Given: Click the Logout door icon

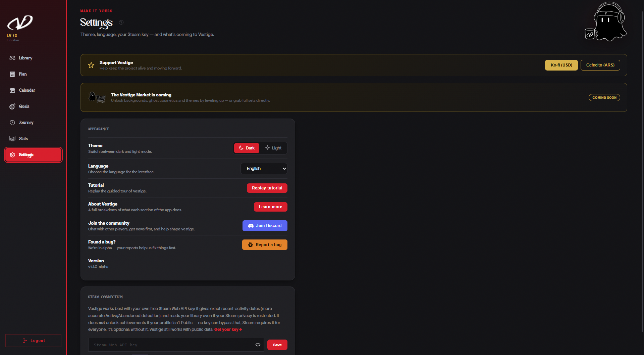Looking at the screenshot, I should 24,341.
